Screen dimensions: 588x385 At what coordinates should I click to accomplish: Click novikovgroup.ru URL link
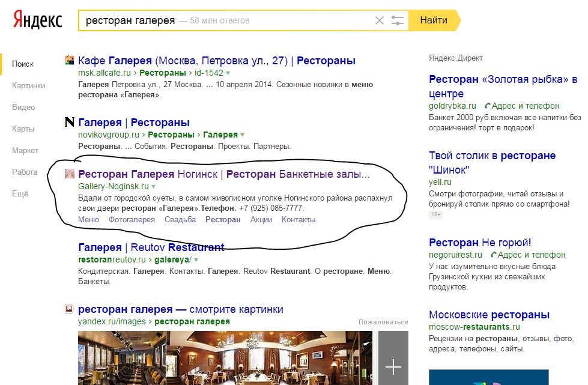(x=108, y=135)
